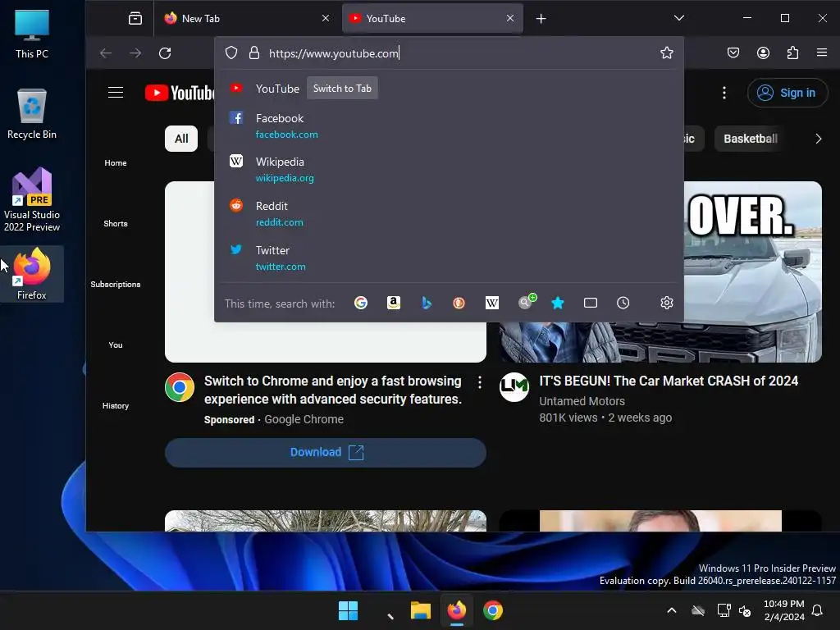Open the Windows Start menu
This screenshot has width=840, height=630.
348,610
